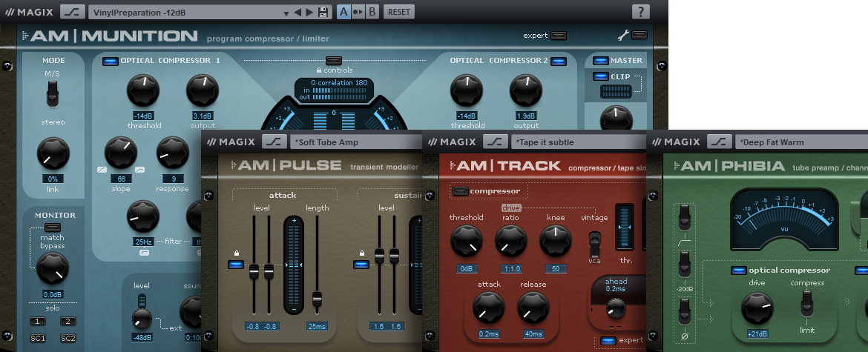Image resolution: width=868 pixels, height=352 pixels.
Task: Toggle the expert LED in AM|Track
Action: pos(608,340)
